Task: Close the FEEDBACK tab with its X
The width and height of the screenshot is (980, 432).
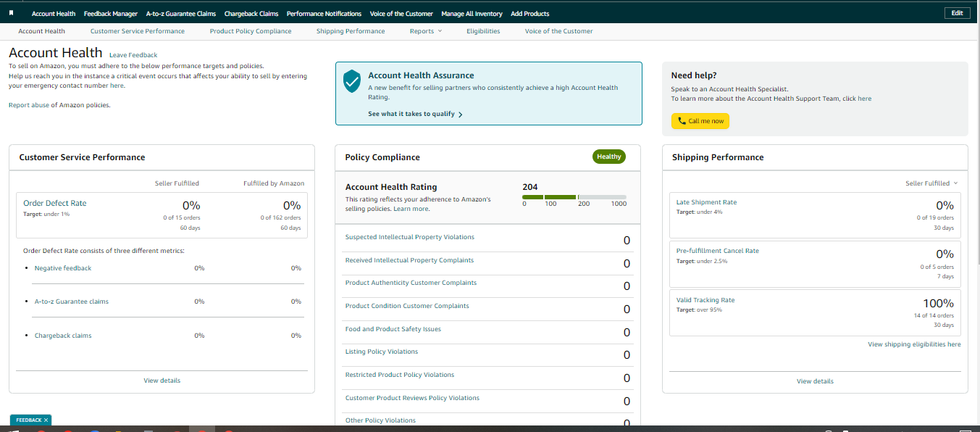Action: coord(46,420)
